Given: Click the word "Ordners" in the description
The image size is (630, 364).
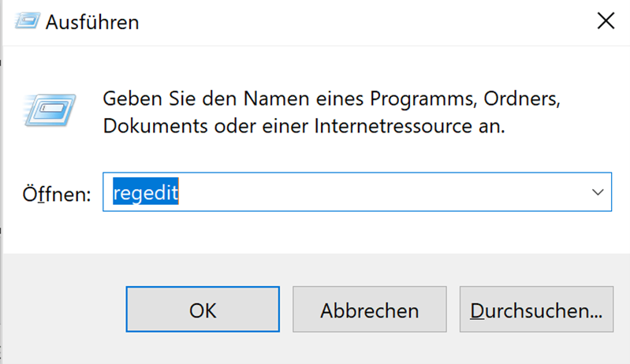Looking at the screenshot, I should click(x=523, y=99).
